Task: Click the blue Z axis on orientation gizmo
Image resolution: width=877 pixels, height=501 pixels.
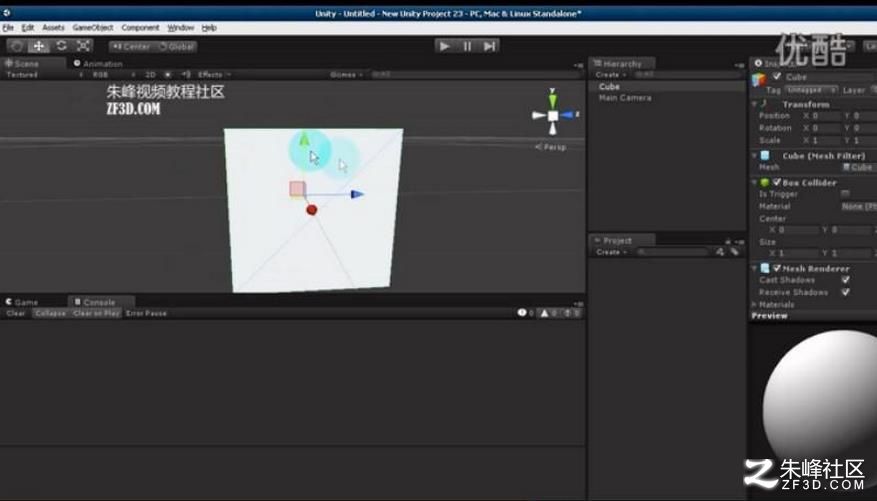Action: point(568,115)
